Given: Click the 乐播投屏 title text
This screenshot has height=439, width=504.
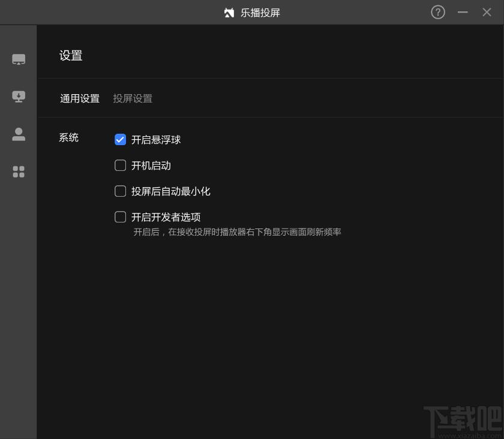Looking at the screenshot, I should coord(260,13).
